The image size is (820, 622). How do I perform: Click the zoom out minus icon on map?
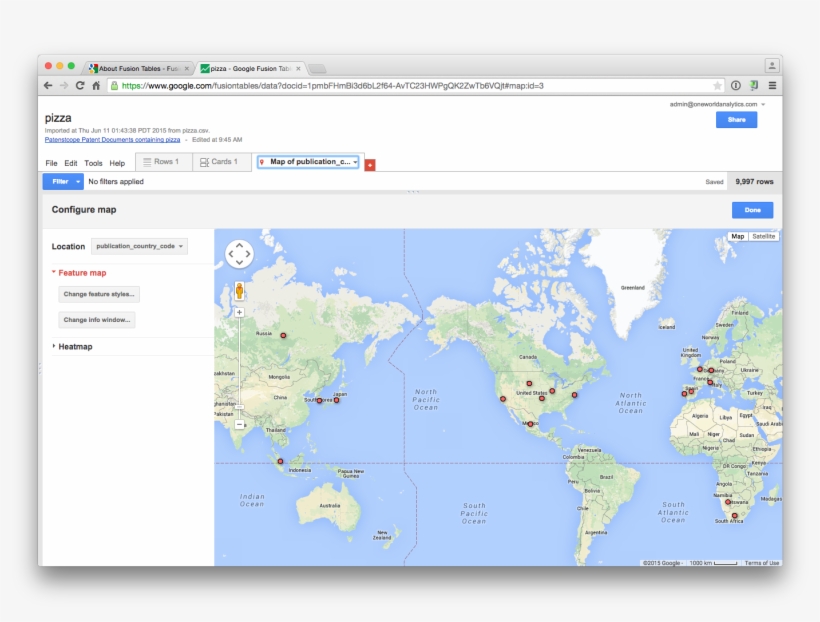(240, 425)
